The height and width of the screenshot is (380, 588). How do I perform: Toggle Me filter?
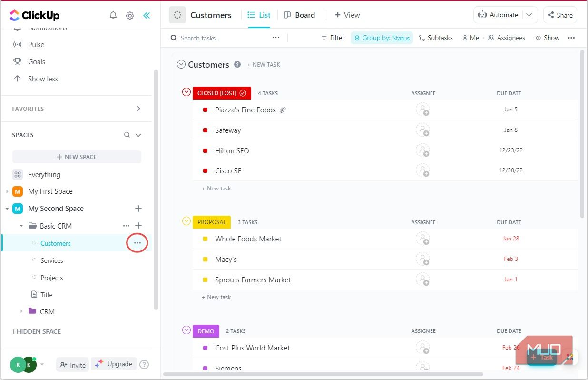[x=470, y=38]
